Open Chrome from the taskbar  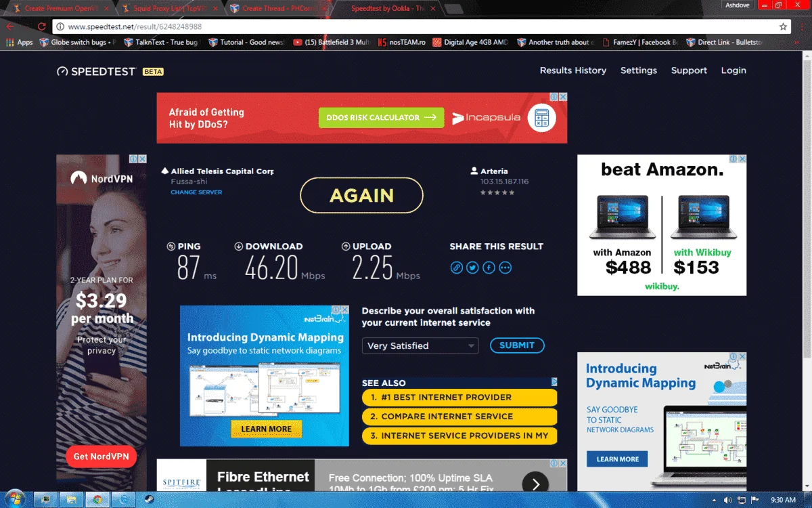[97, 500]
